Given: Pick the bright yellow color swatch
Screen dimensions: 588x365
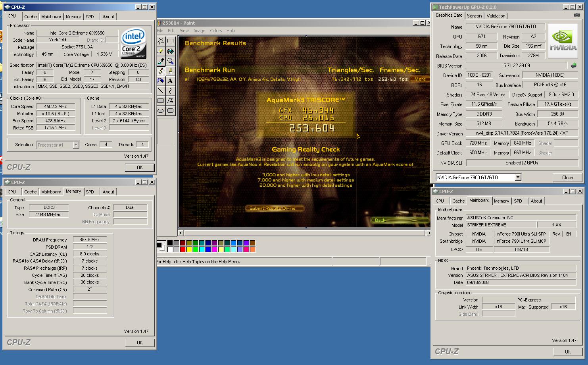Looking at the screenshot, I should (x=189, y=249).
